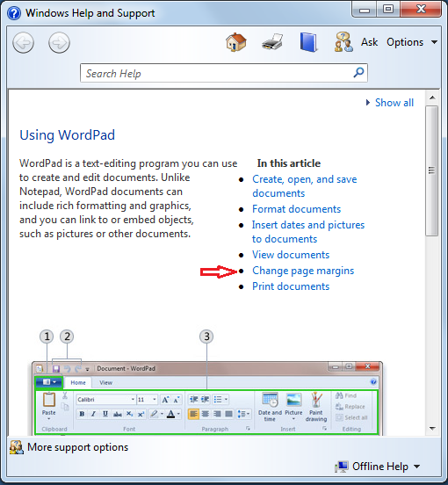Image resolution: width=448 pixels, height=485 pixels.
Task: Click the 'In this article' heading text
Action: (289, 163)
